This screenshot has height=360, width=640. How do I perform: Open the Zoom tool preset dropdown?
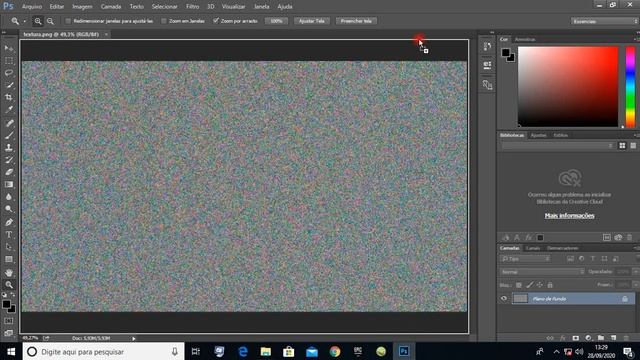tap(24, 21)
